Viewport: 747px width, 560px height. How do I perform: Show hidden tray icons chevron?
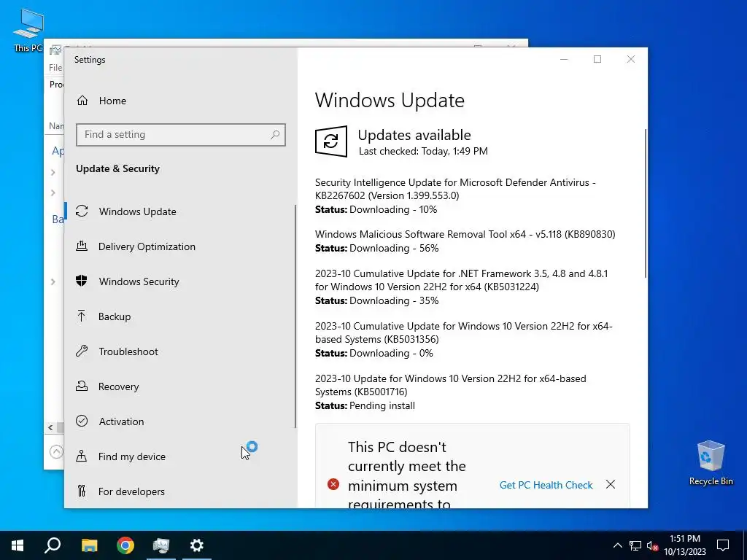617,545
